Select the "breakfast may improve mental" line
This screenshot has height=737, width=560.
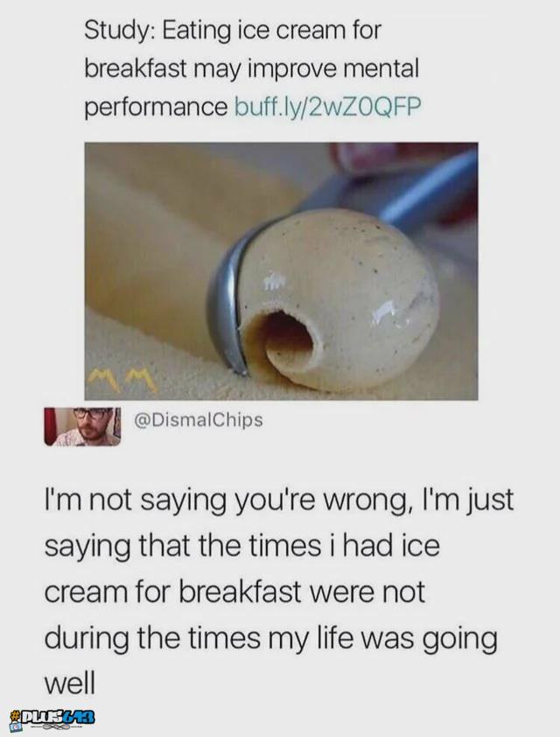(251, 68)
